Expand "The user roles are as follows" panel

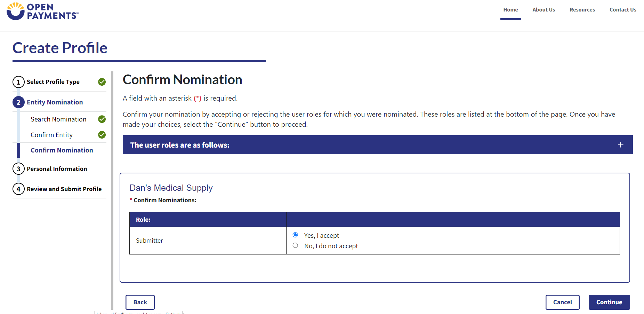pos(180,145)
